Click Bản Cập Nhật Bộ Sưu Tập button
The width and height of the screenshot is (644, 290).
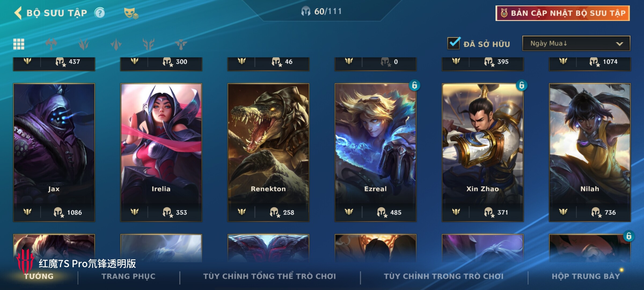(563, 13)
